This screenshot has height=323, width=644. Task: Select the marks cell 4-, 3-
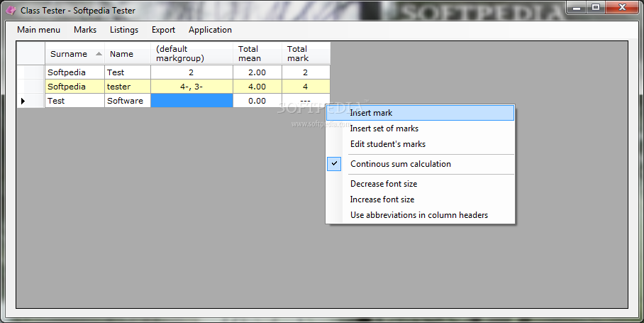coord(191,87)
